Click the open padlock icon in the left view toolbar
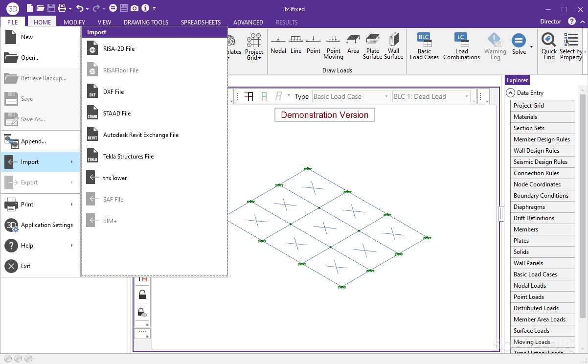Screen dimensions: 588x364 pos(142,295)
